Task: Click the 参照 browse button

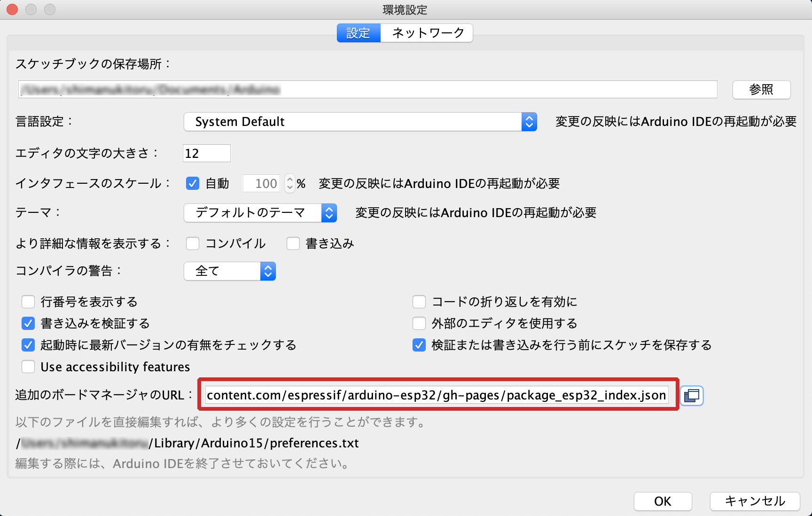Action: tap(761, 89)
